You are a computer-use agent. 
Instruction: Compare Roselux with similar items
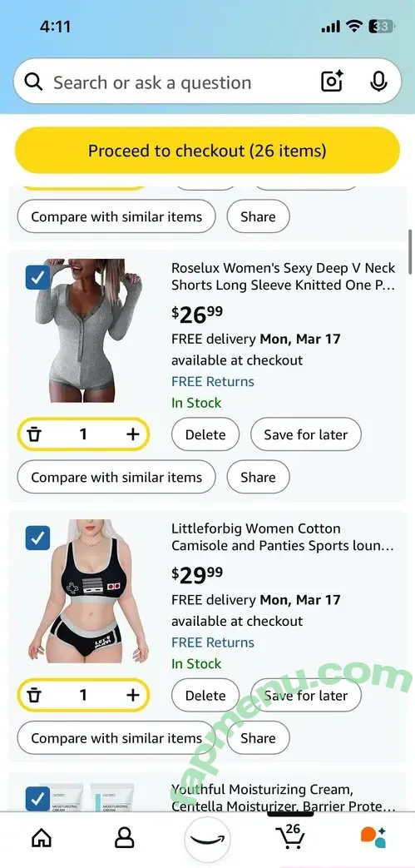(x=116, y=477)
